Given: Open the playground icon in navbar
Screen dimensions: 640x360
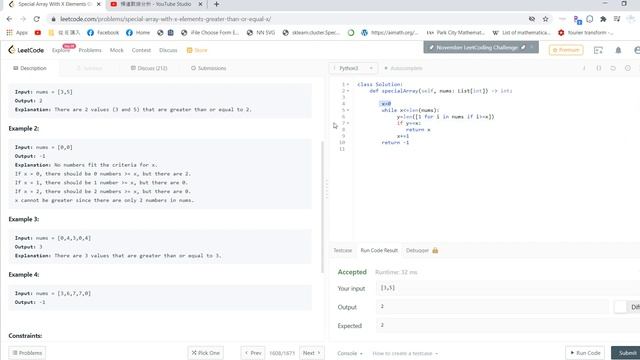Looking at the screenshot, I should click(598, 50).
